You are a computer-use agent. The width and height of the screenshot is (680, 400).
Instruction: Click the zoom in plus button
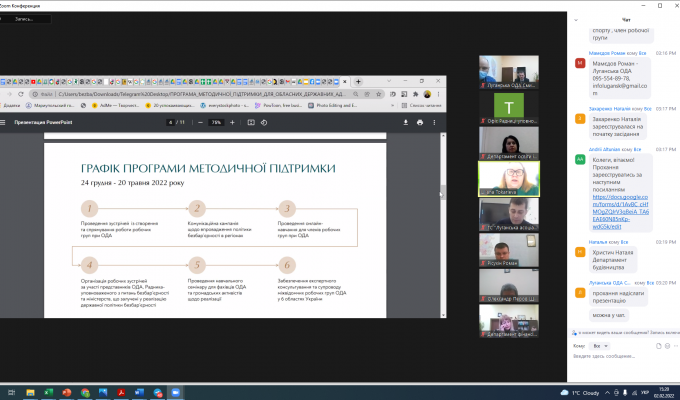click(x=233, y=122)
